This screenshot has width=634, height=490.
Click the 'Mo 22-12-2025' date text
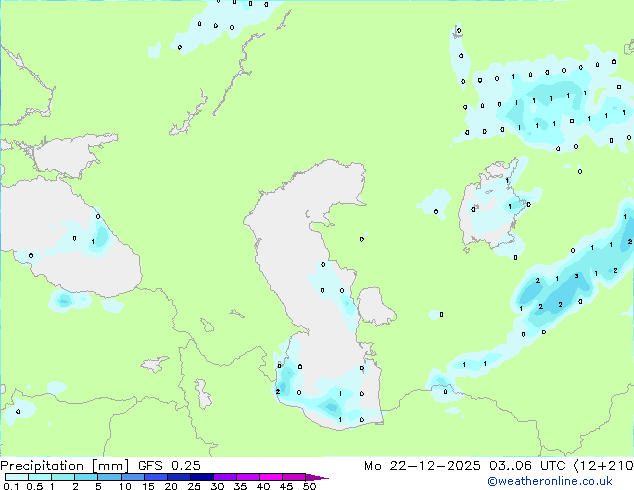tap(422, 466)
